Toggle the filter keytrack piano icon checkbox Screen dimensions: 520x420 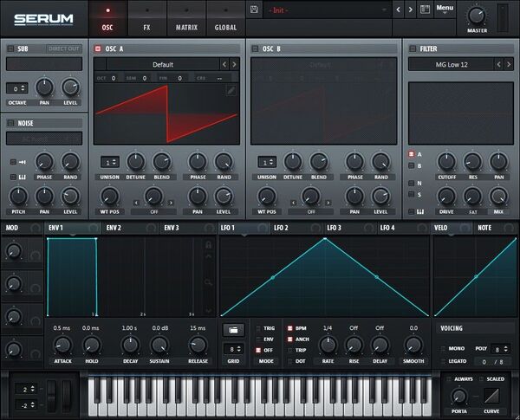[x=411, y=211]
